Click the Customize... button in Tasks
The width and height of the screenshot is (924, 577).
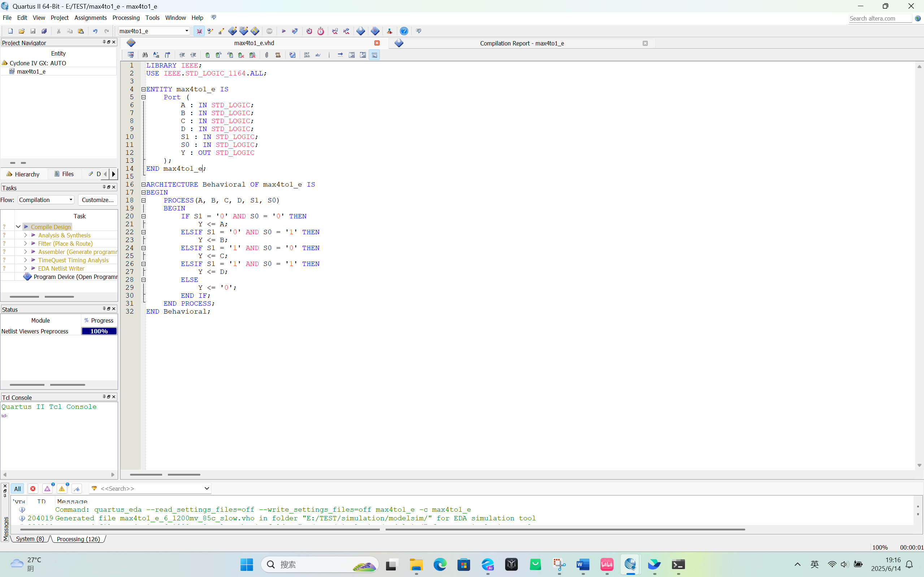click(x=98, y=200)
